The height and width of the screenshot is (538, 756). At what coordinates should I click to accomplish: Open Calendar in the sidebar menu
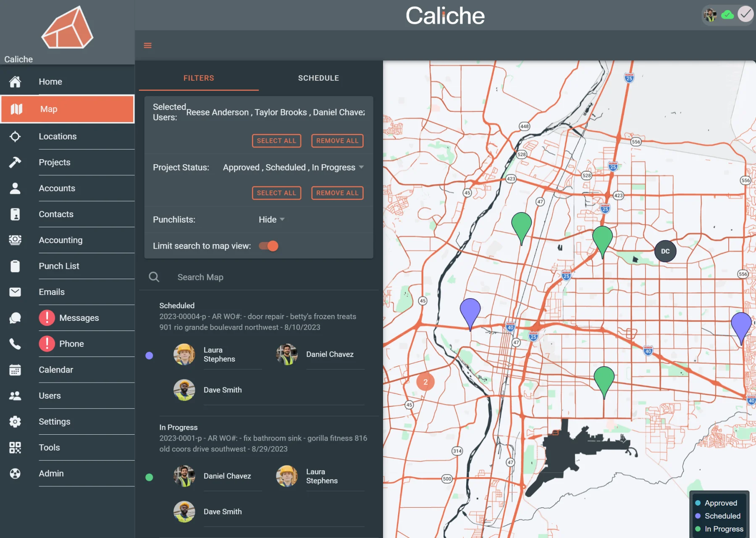click(x=68, y=370)
